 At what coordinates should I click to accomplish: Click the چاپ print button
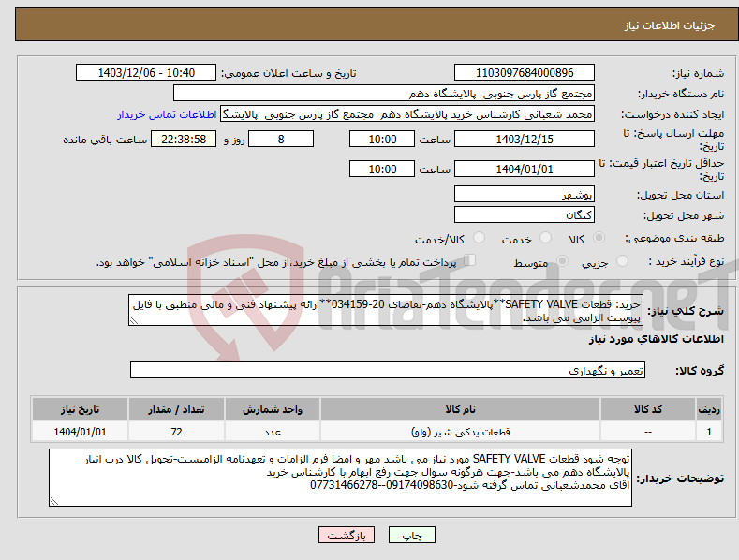click(x=412, y=535)
